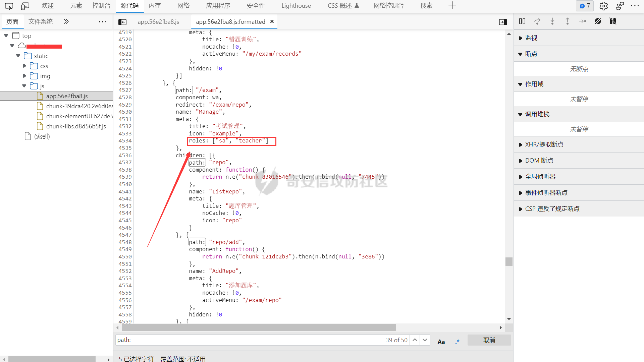This screenshot has width=644, height=362.
Task: Toggle regular expression search option
Action: pyautogui.click(x=458, y=341)
